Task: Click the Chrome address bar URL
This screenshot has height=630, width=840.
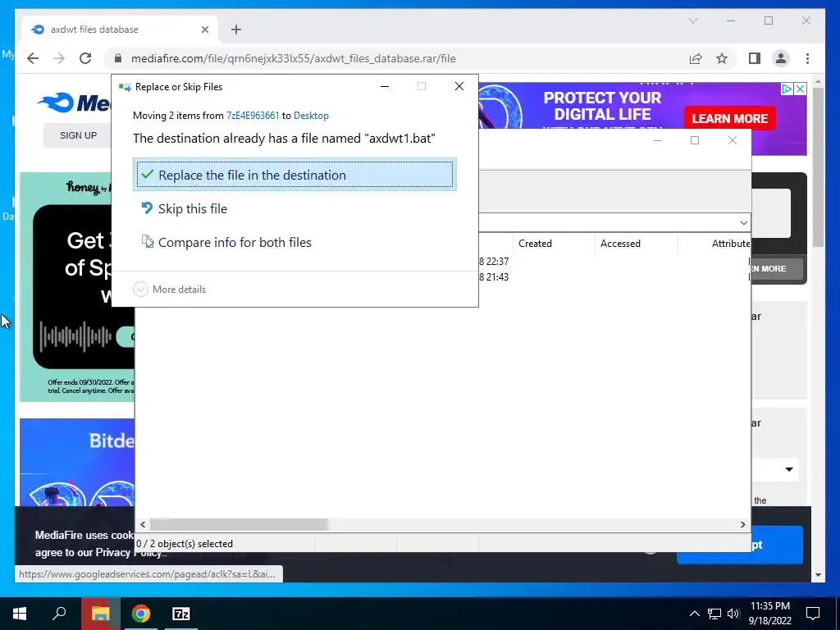Action: (x=293, y=58)
